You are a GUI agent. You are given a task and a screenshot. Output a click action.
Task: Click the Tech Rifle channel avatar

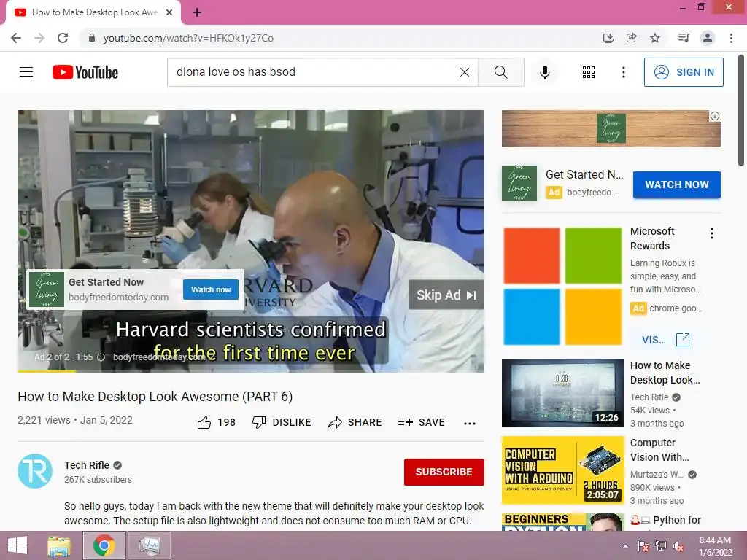coord(35,471)
